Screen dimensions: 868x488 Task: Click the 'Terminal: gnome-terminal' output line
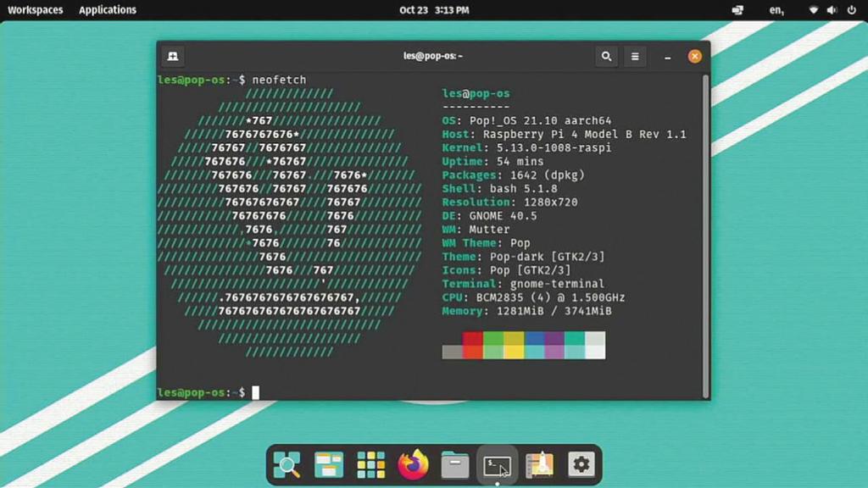pos(523,284)
